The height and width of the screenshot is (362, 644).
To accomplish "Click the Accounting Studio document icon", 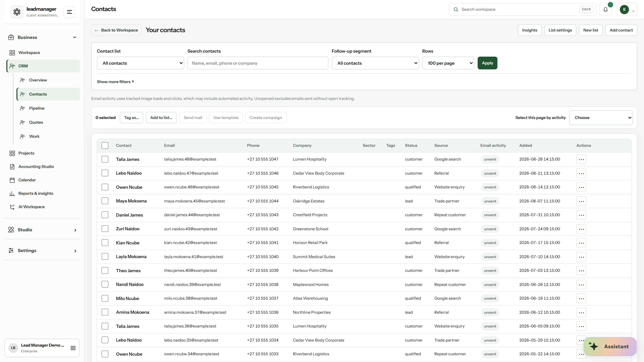I will pos(12,167).
